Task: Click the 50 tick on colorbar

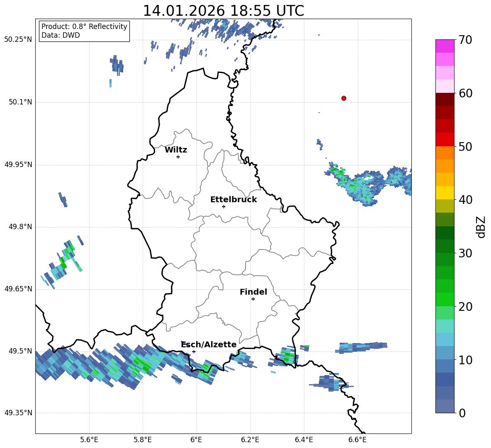Action: [465, 147]
